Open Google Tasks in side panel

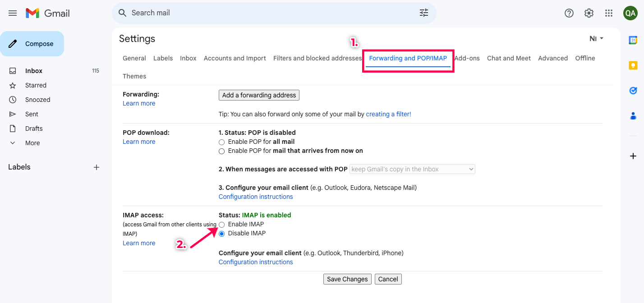(633, 91)
